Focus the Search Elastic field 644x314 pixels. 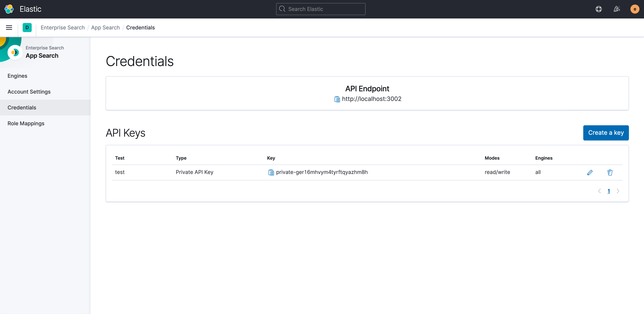tap(321, 9)
